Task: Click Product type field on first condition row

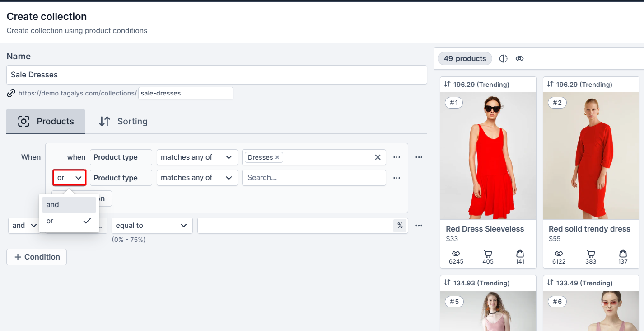Action: [x=121, y=157]
